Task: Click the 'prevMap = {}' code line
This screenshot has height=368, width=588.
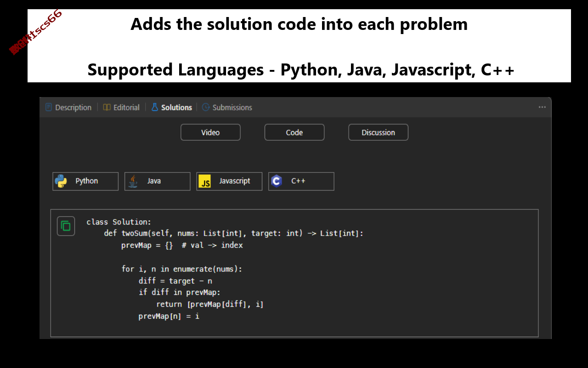Action: (x=182, y=245)
